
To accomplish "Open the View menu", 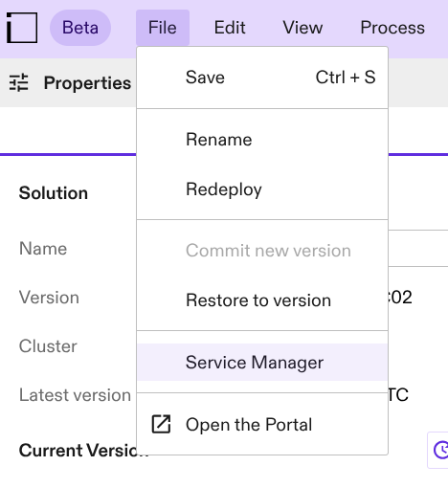I will coord(302,28).
